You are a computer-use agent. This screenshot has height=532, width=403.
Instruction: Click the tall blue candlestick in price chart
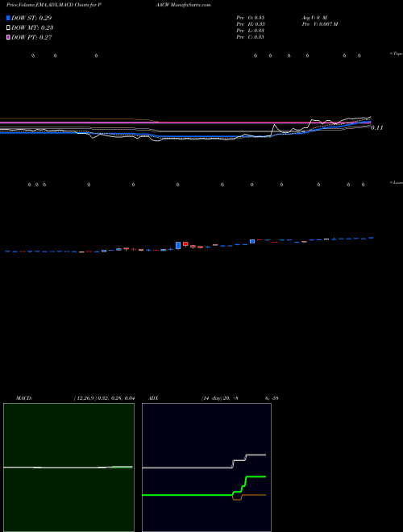tap(178, 245)
